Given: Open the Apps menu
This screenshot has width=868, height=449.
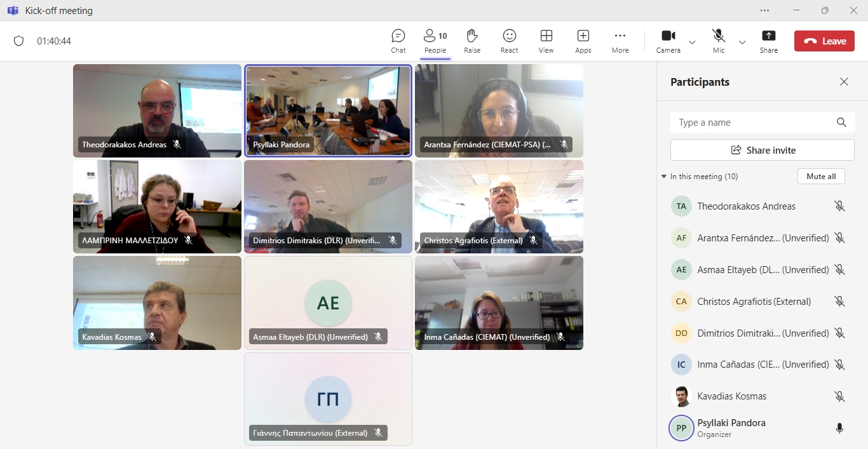Looking at the screenshot, I should [x=583, y=41].
